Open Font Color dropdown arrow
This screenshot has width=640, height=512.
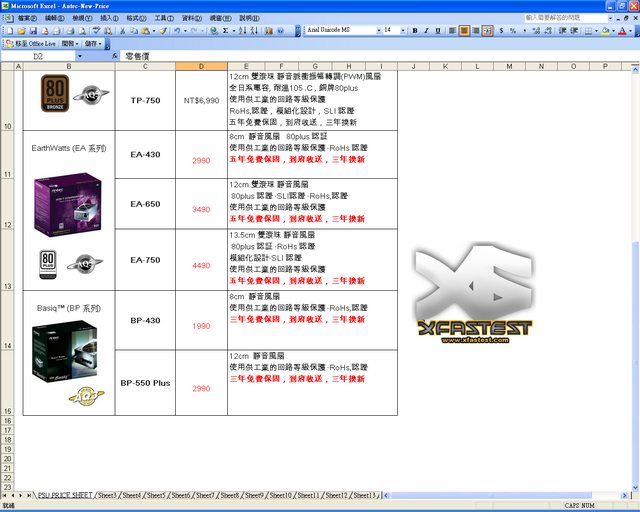tap(630, 31)
